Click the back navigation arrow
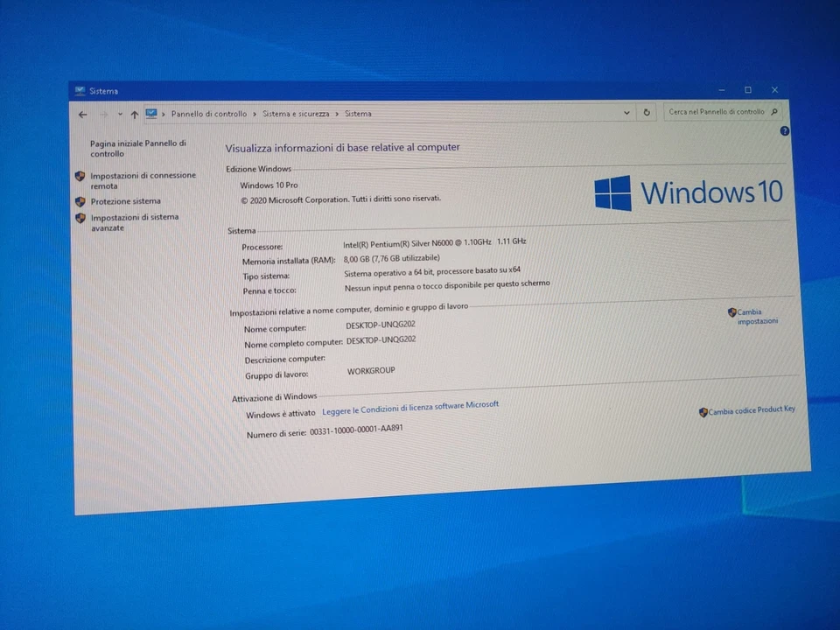840x630 pixels. coord(83,114)
